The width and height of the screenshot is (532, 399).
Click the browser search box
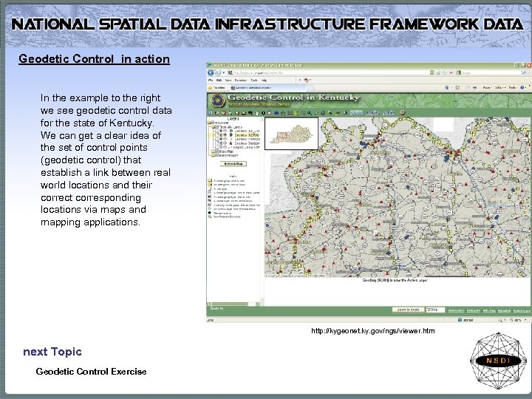click(x=488, y=72)
